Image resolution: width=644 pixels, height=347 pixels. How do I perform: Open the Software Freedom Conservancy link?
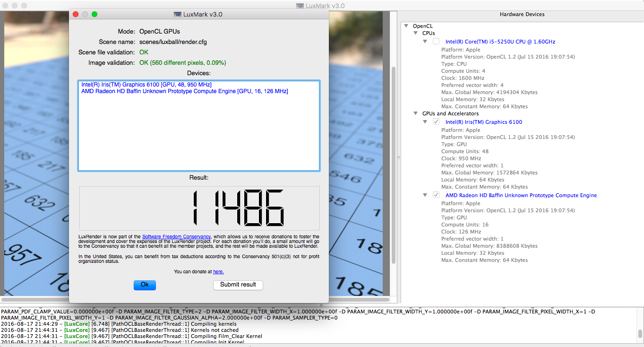[x=176, y=236]
